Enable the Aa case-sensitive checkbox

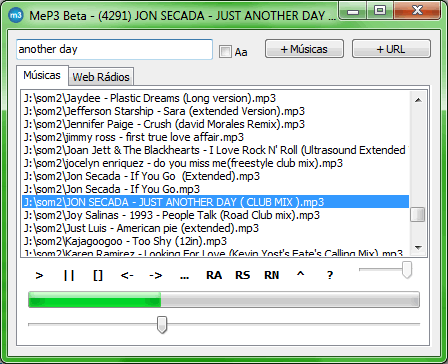pyautogui.click(x=225, y=52)
